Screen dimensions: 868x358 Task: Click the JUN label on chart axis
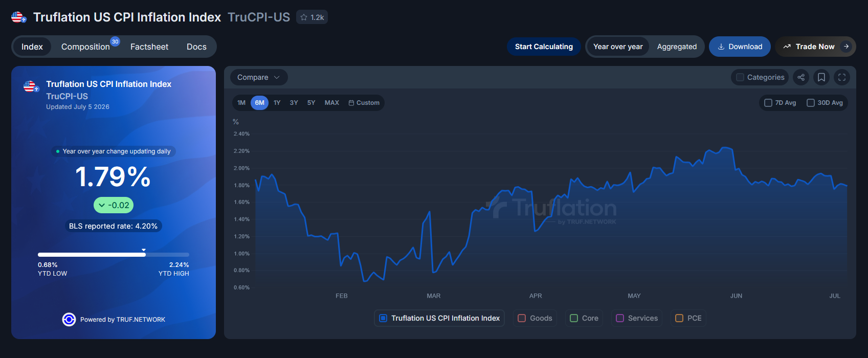(737, 296)
